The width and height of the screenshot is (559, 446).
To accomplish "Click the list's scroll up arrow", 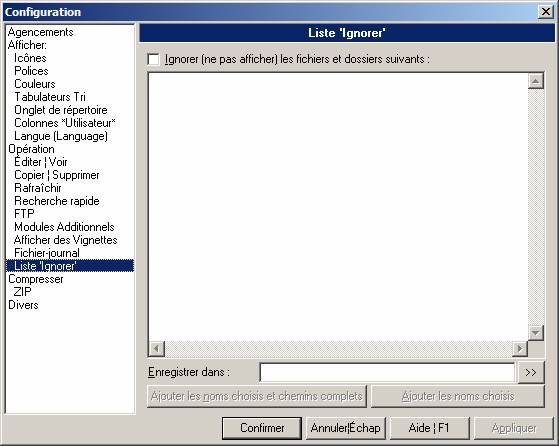I will point(535,81).
